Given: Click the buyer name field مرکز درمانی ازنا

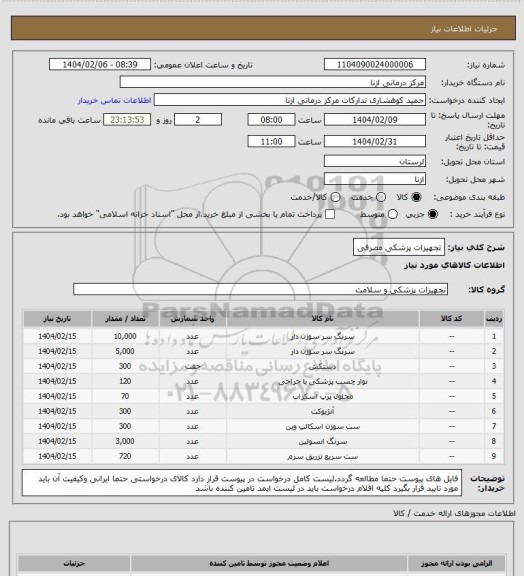Looking at the screenshot, I should (x=273, y=82).
